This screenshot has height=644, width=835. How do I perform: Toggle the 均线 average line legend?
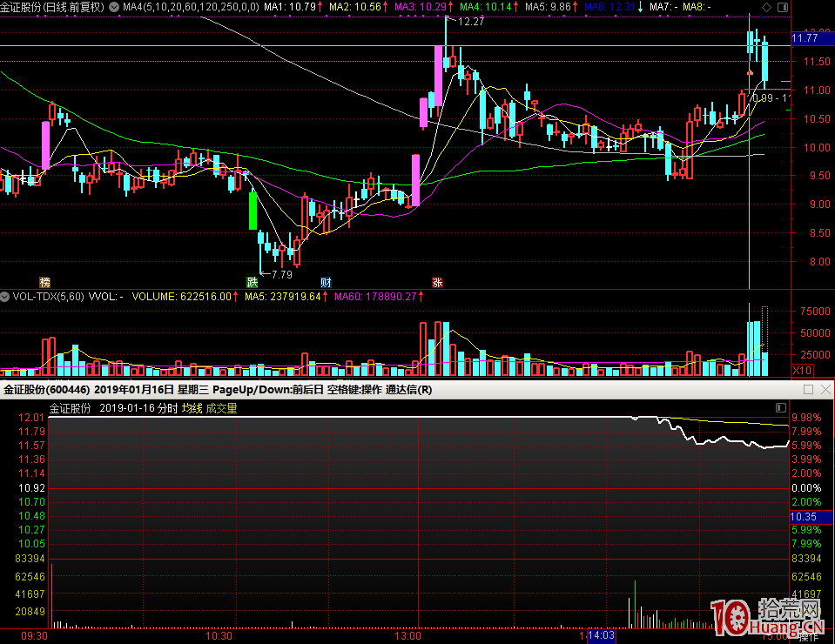(x=192, y=408)
